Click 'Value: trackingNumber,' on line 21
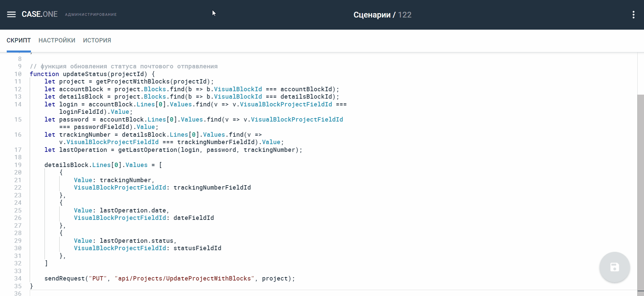This screenshot has width=644, height=296. click(x=114, y=180)
